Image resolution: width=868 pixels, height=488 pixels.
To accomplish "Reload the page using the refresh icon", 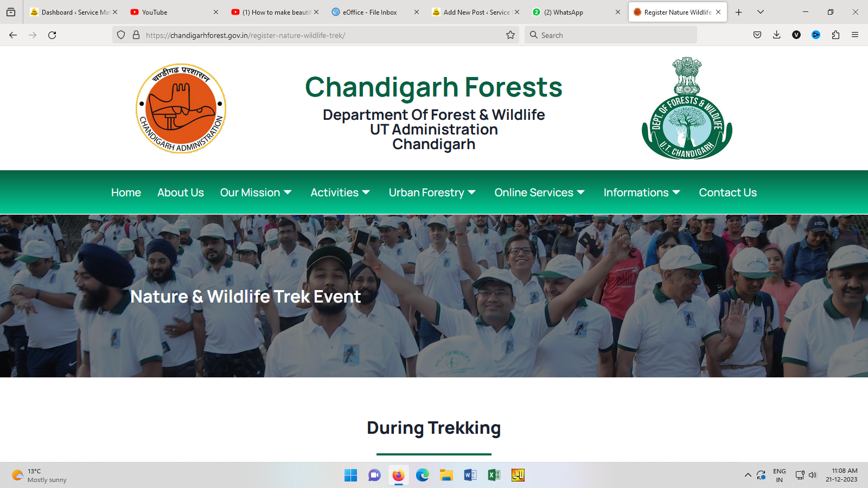I will click(52, 35).
